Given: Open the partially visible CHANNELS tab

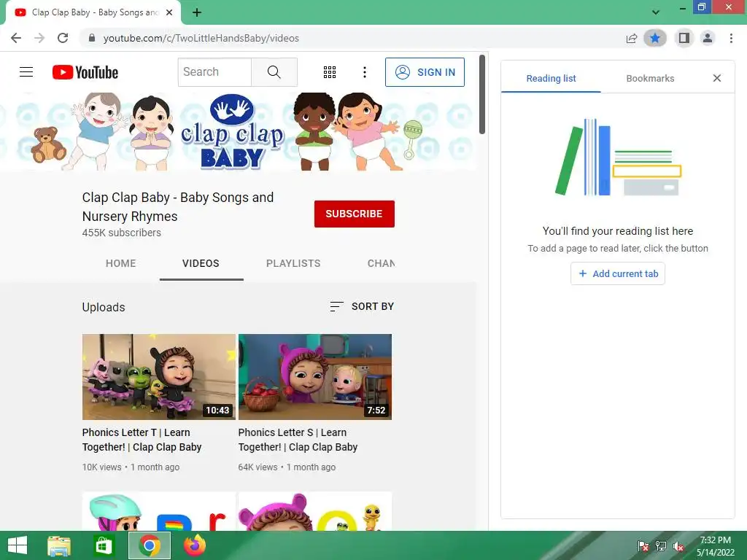Looking at the screenshot, I should (x=381, y=263).
